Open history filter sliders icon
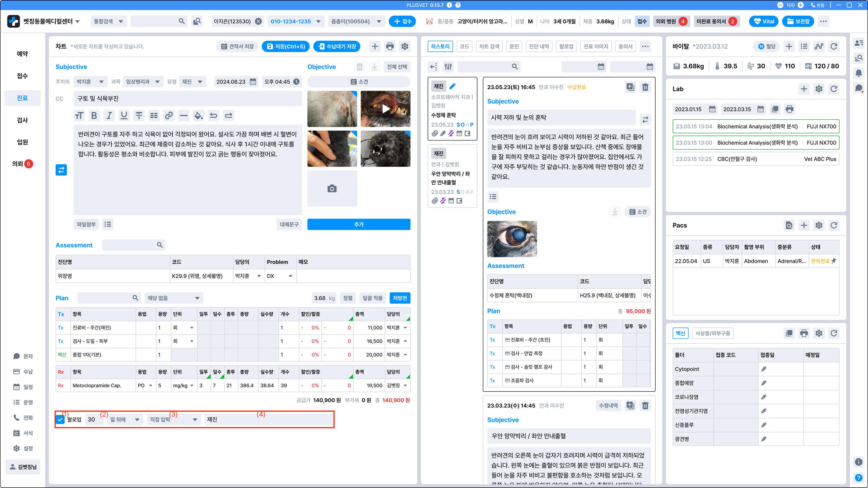This screenshot has height=488, width=868. [x=448, y=67]
